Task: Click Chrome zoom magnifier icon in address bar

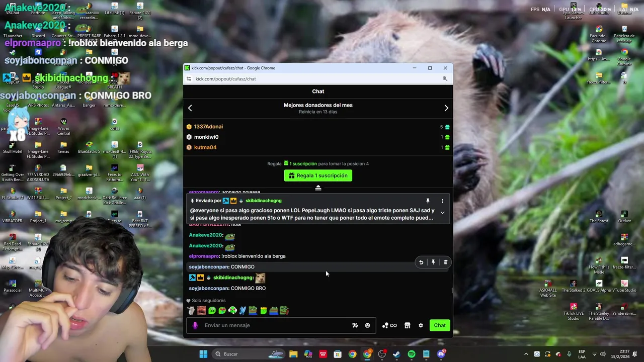Action: [x=445, y=79]
